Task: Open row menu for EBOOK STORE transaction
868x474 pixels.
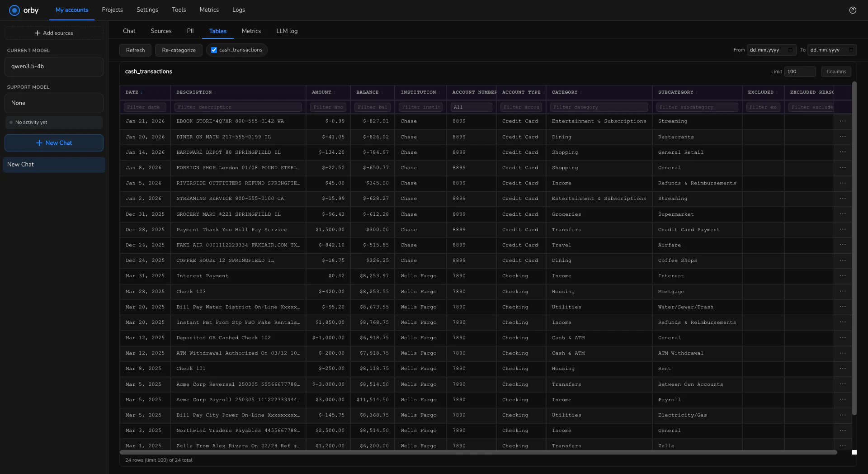Action: click(843, 121)
